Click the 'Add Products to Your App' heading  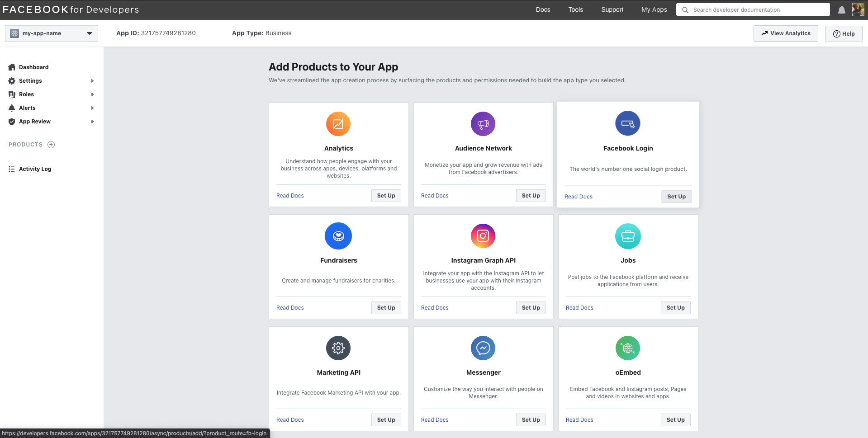333,67
